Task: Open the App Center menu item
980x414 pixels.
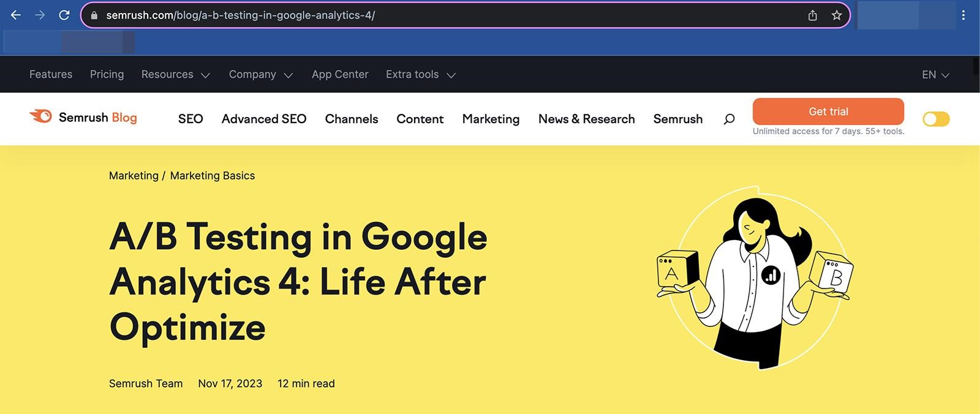Action: tap(340, 74)
